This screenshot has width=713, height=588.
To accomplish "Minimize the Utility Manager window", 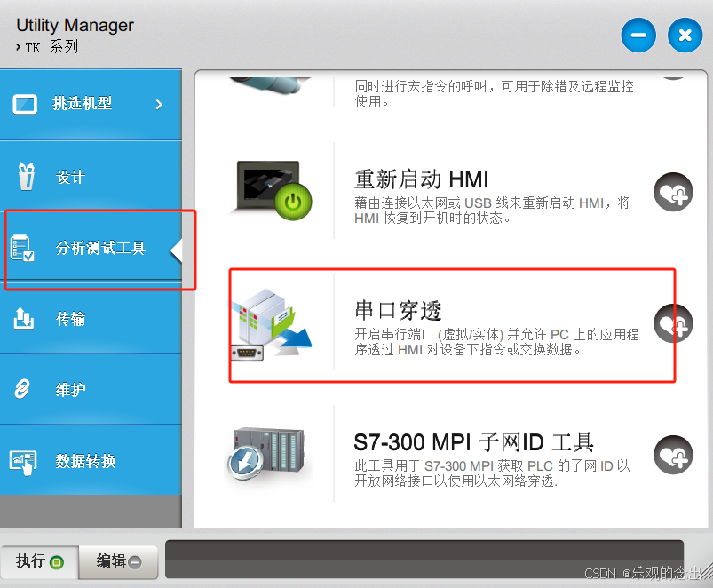I will coord(638,35).
